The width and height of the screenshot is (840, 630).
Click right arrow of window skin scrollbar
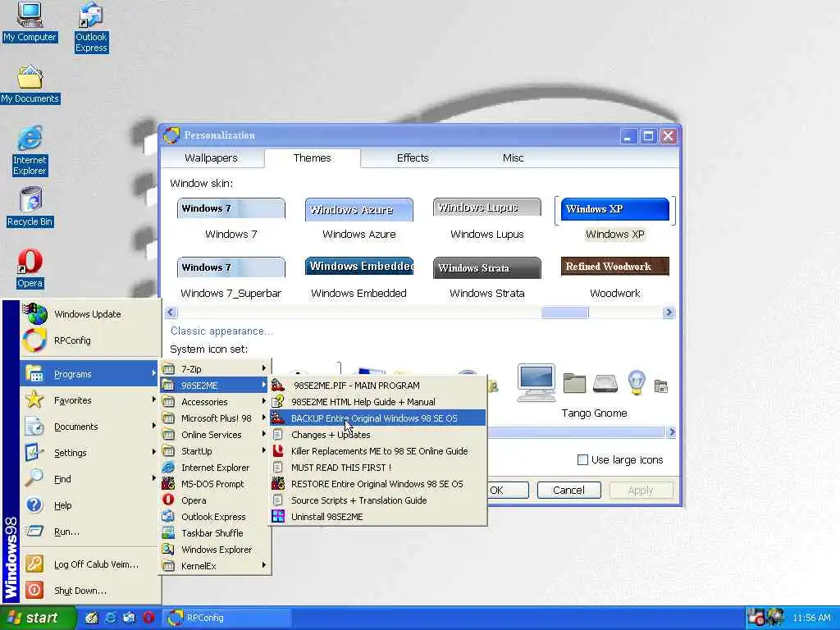point(668,313)
